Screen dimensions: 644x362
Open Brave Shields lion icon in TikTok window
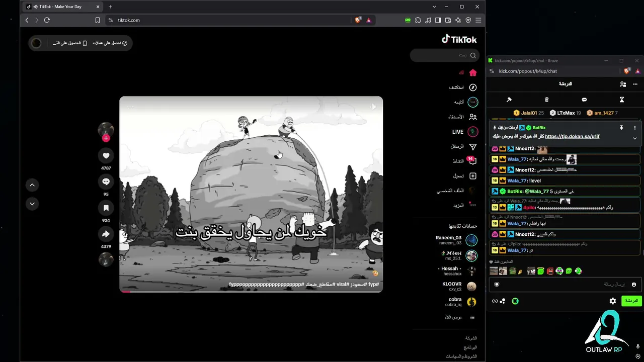(358, 20)
